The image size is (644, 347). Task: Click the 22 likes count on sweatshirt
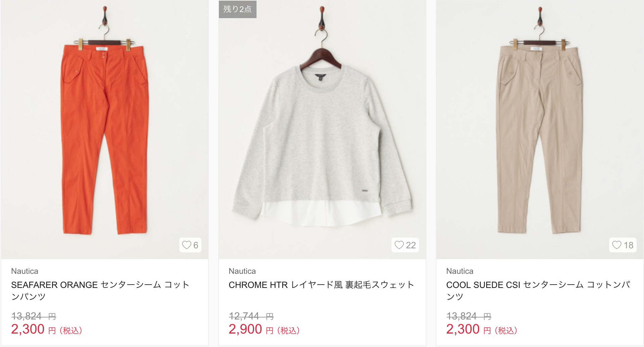411,245
